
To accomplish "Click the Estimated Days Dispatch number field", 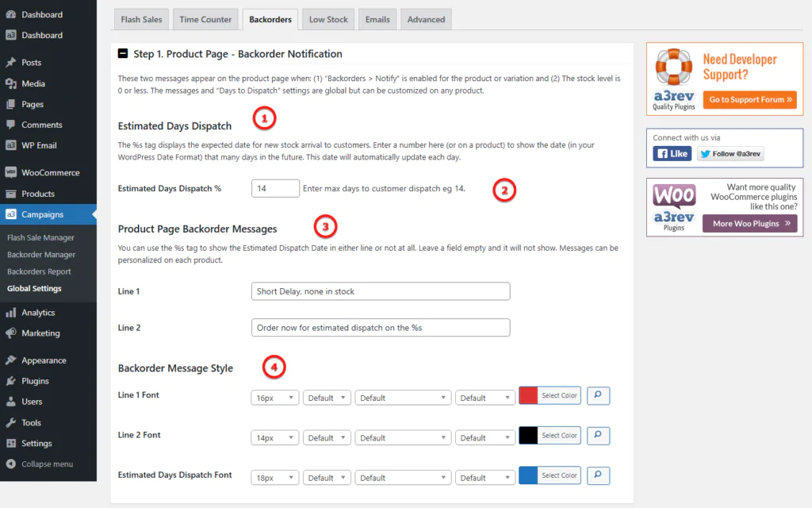I will point(275,188).
